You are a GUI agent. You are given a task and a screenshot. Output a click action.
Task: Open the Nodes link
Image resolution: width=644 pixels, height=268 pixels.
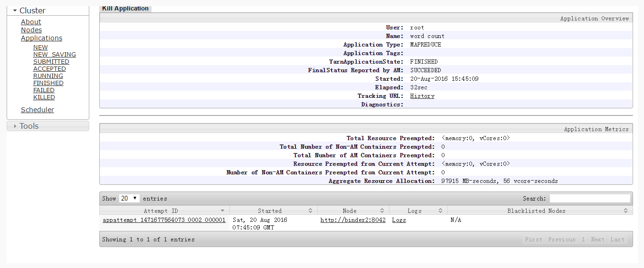(x=31, y=30)
